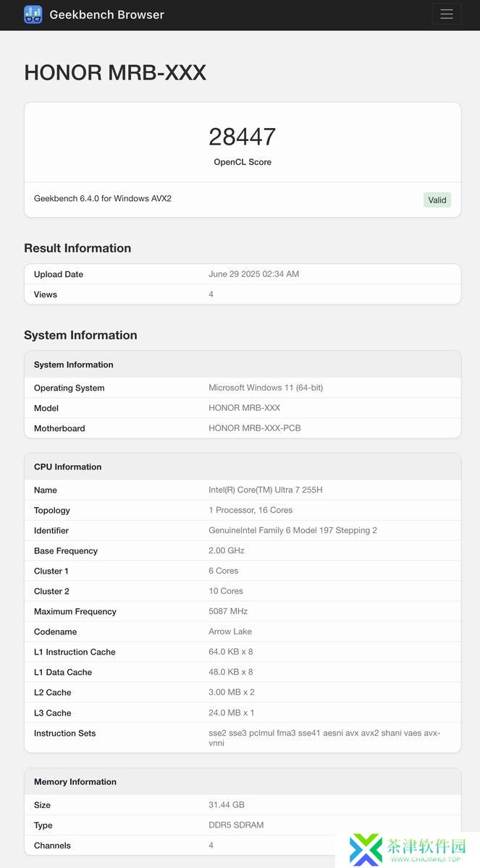The height and width of the screenshot is (868, 480).
Task: Click the Codename value Arrow Lake
Action: 230,631
